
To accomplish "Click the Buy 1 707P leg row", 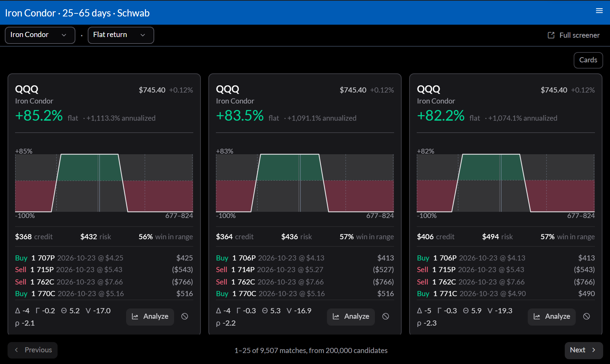I will pyautogui.click(x=104, y=258).
